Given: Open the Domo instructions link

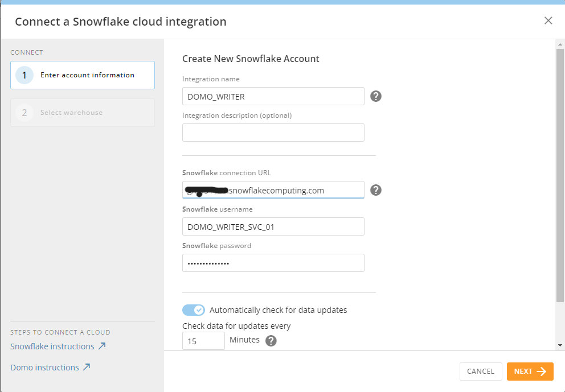Looking at the screenshot, I should pos(44,368).
